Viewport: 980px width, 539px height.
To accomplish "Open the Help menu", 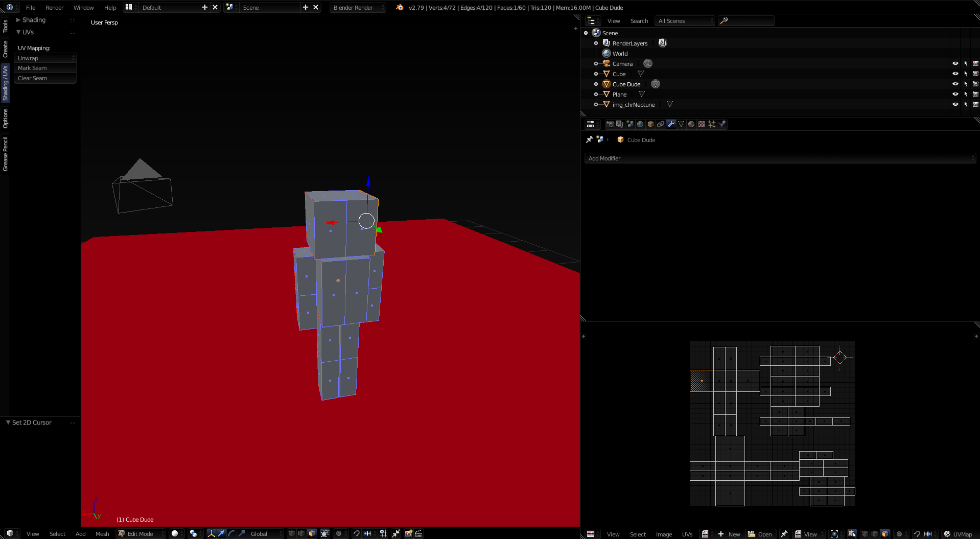I will pyautogui.click(x=110, y=7).
